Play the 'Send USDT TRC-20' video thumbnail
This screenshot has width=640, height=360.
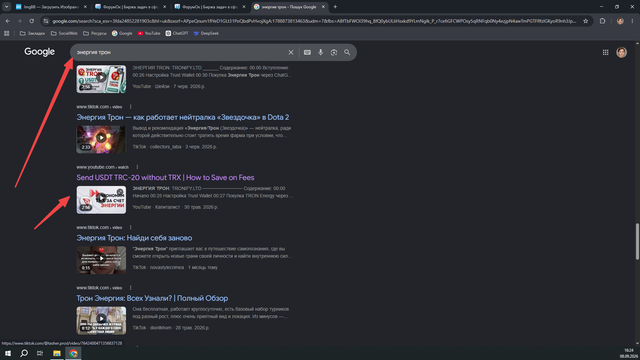tap(101, 200)
